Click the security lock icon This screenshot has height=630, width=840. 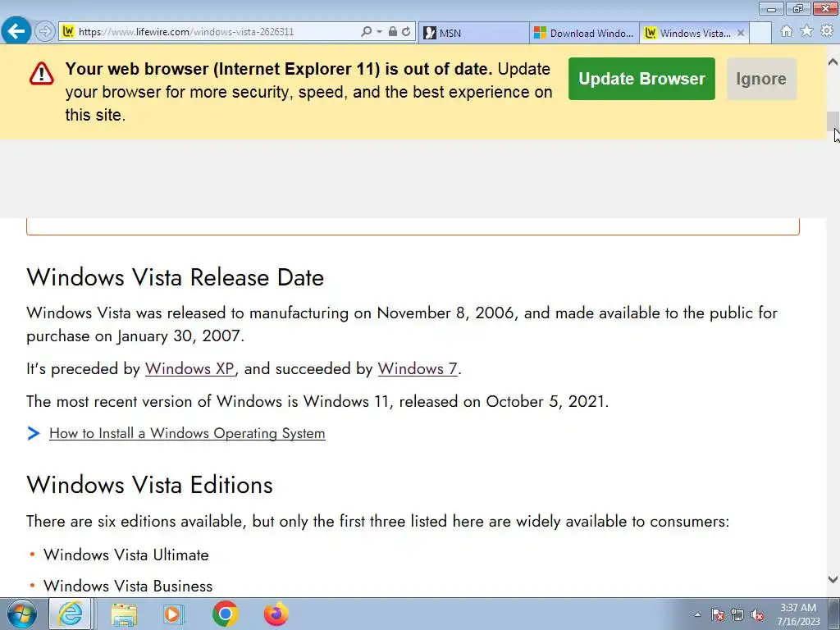coord(393,32)
